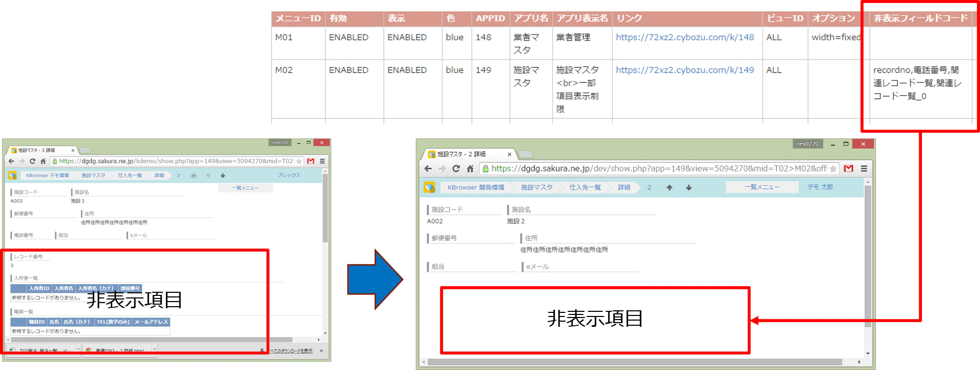Open link https://72xz2.cybozu.com/k/148
980x370 pixels.
[x=685, y=37]
